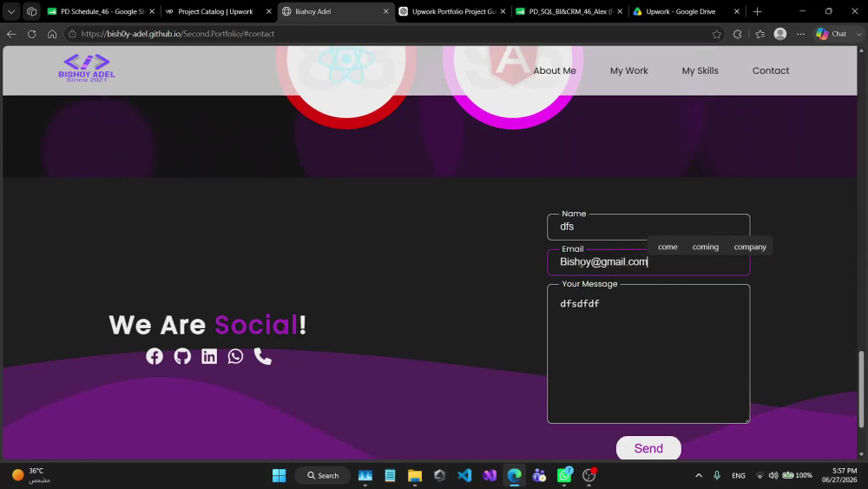Open workspaces icon in tab bar

tap(31, 11)
